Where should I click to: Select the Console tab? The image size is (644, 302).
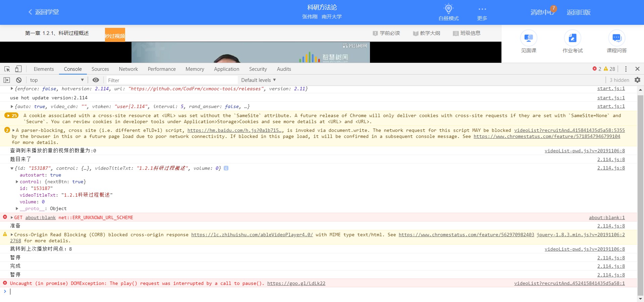pos(73,69)
